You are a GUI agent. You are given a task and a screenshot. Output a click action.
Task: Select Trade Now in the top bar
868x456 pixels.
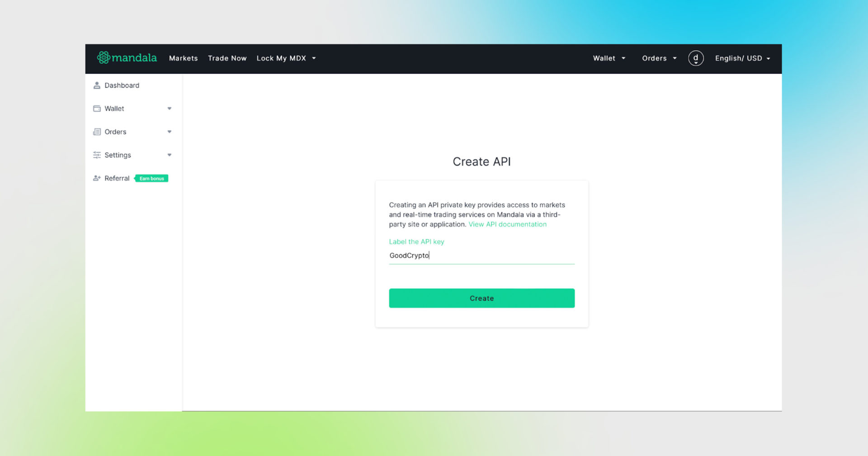click(x=227, y=58)
